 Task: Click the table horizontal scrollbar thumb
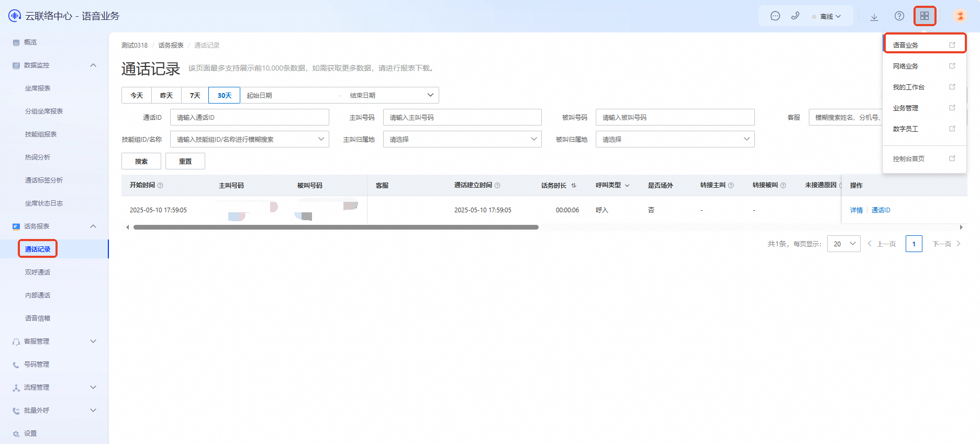click(336, 227)
